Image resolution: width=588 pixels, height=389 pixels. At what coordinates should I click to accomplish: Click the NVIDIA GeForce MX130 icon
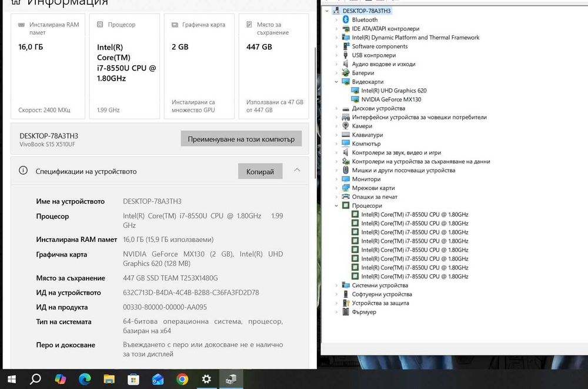[355, 99]
